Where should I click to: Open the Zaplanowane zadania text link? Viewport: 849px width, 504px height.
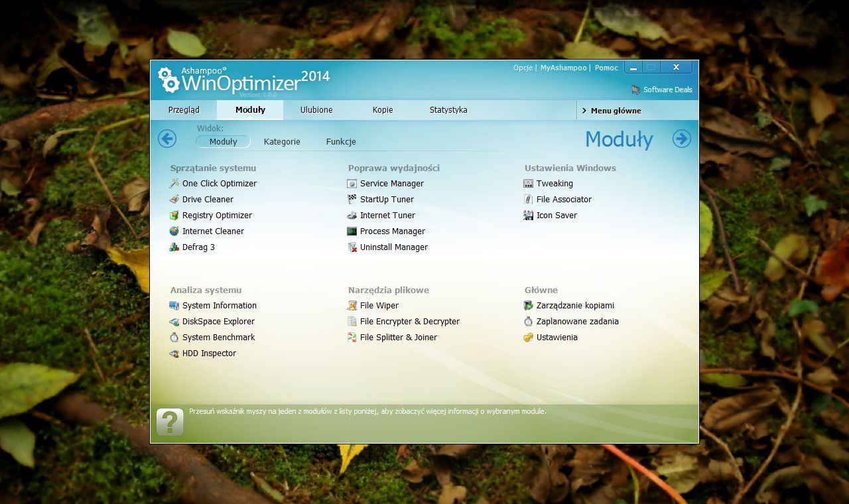tap(578, 322)
